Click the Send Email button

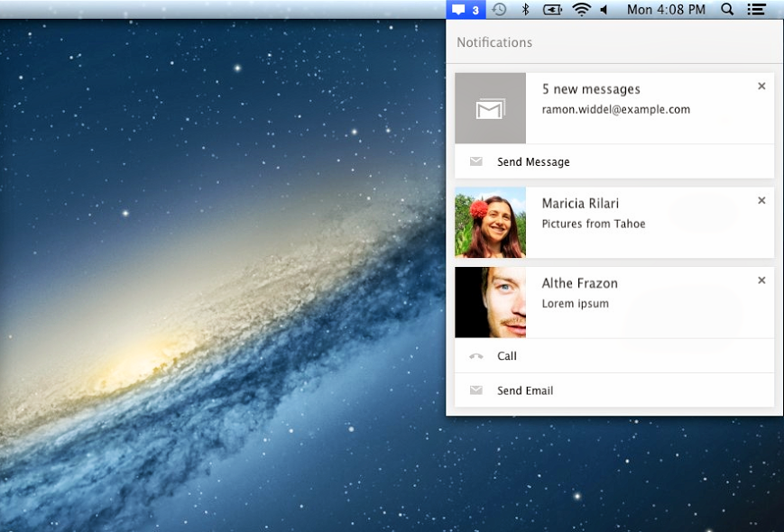[x=614, y=390]
